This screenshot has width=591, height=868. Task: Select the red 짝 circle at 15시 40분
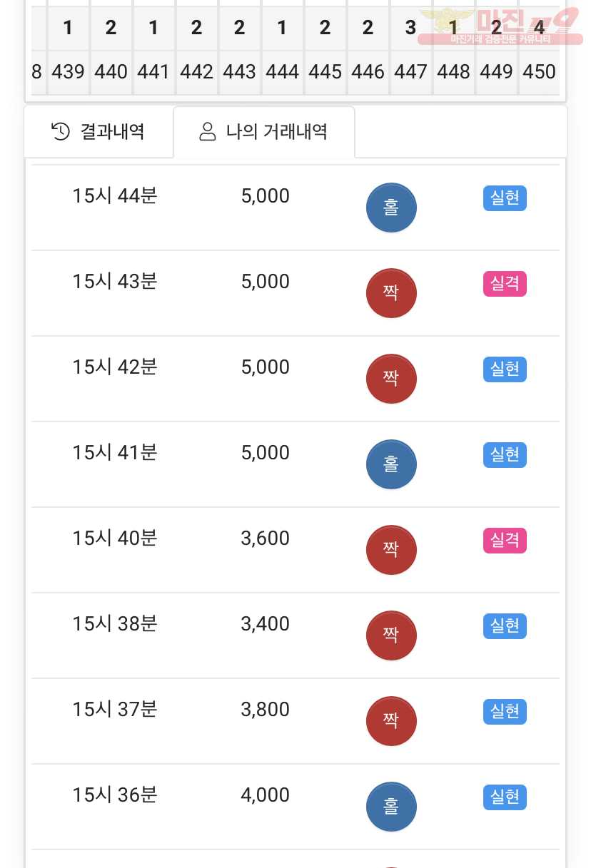tap(391, 551)
